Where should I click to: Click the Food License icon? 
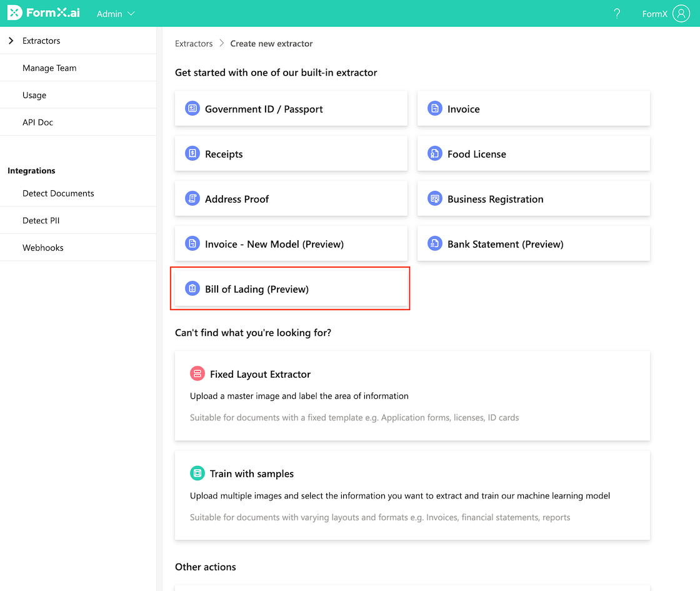434,154
